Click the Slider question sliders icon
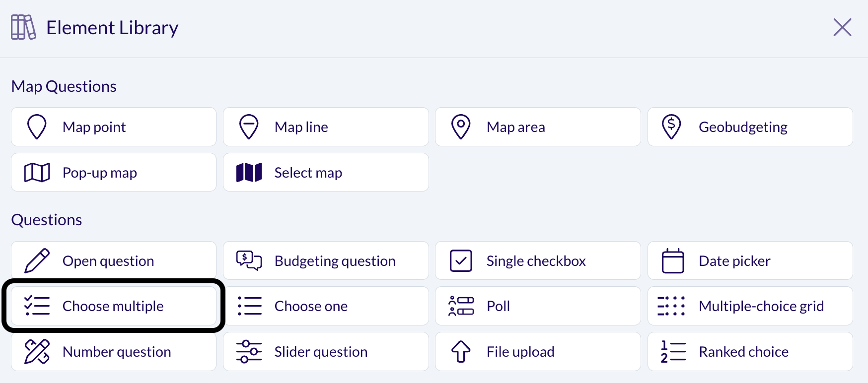 (249, 352)
